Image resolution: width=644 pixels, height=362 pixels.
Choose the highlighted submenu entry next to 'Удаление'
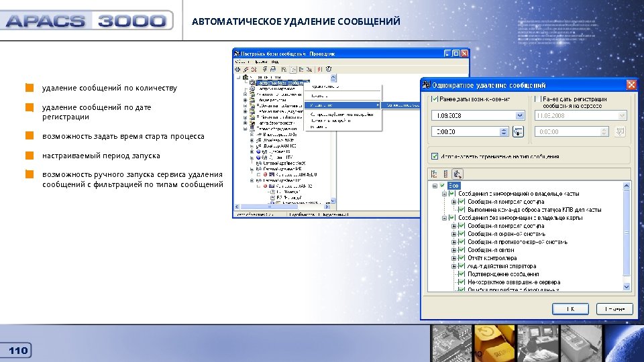tap(401, 105)
